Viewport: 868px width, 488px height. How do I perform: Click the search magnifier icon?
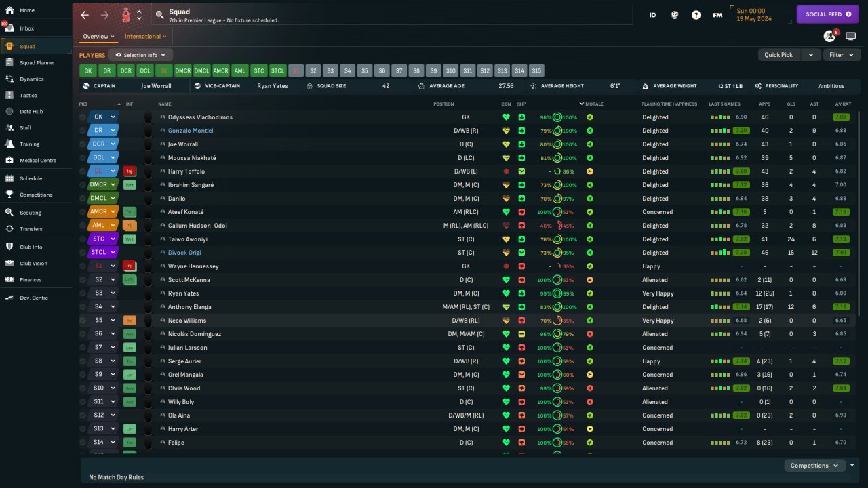(159, 14)
